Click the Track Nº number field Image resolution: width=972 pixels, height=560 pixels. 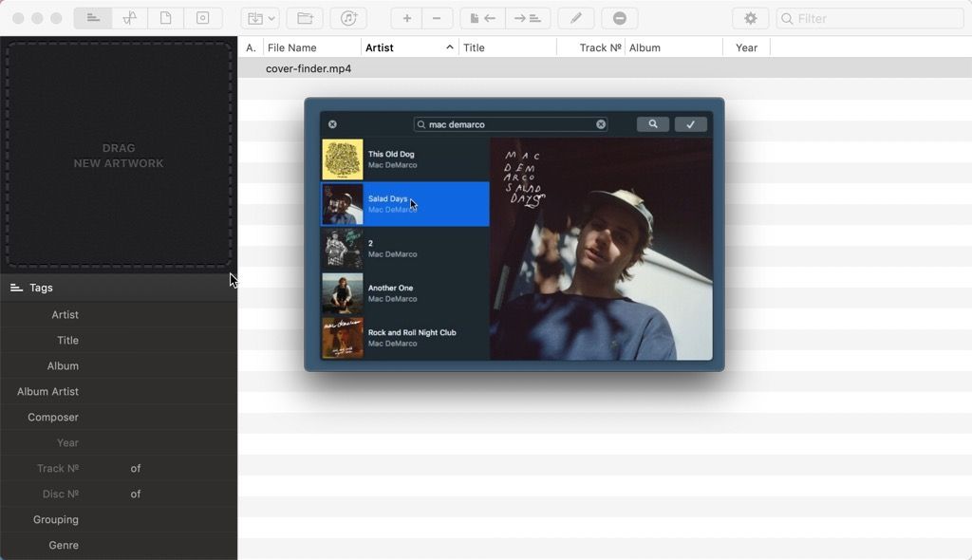(105, 468)
